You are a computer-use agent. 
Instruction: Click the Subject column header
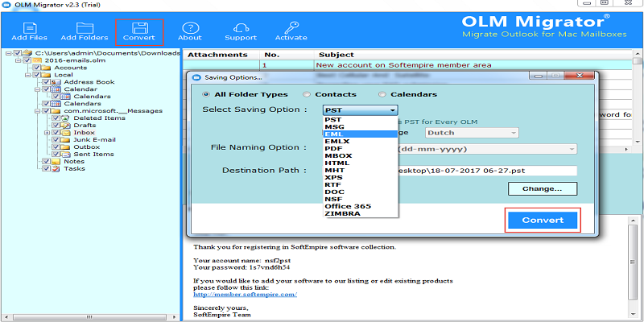click(x=473, y=55)
